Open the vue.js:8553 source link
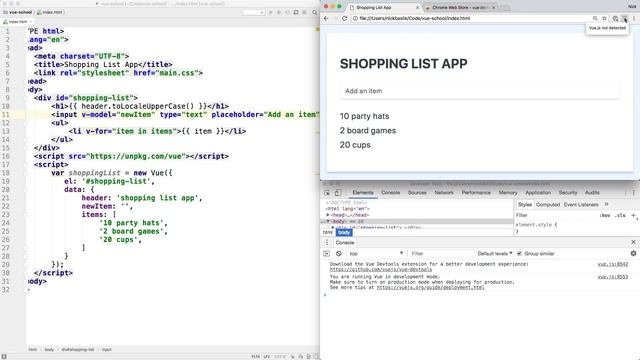The width and height of the screenshot is (640, 360). tap(613, 277)
